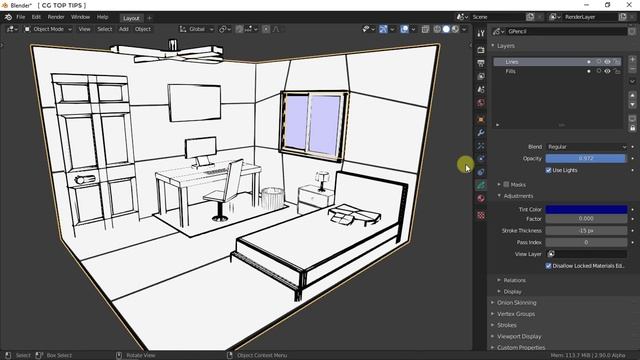Open the viewport View menu

pos(84,29)
